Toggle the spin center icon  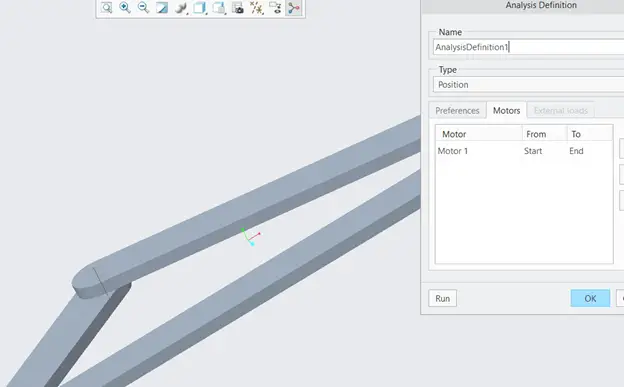(x=294, y=8)
